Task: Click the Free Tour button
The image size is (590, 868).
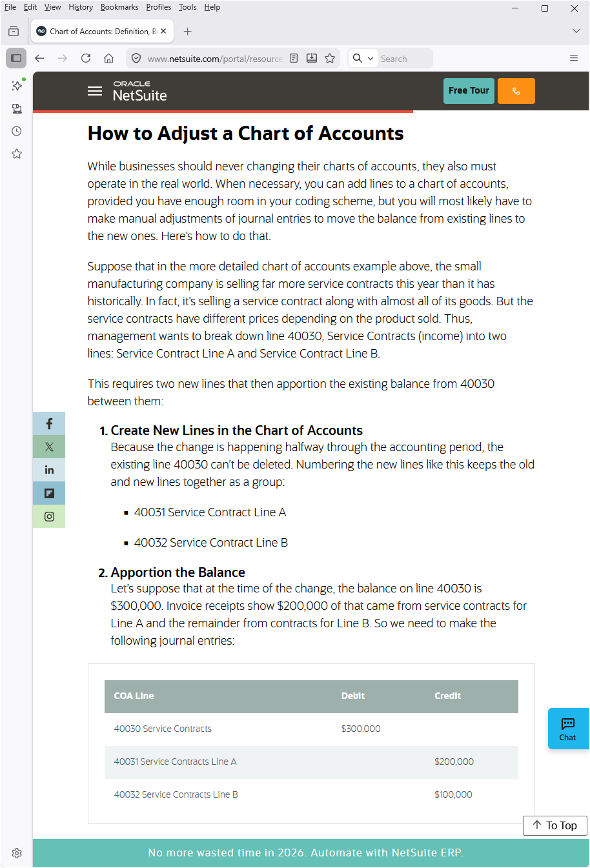Action: pos(469,91)
